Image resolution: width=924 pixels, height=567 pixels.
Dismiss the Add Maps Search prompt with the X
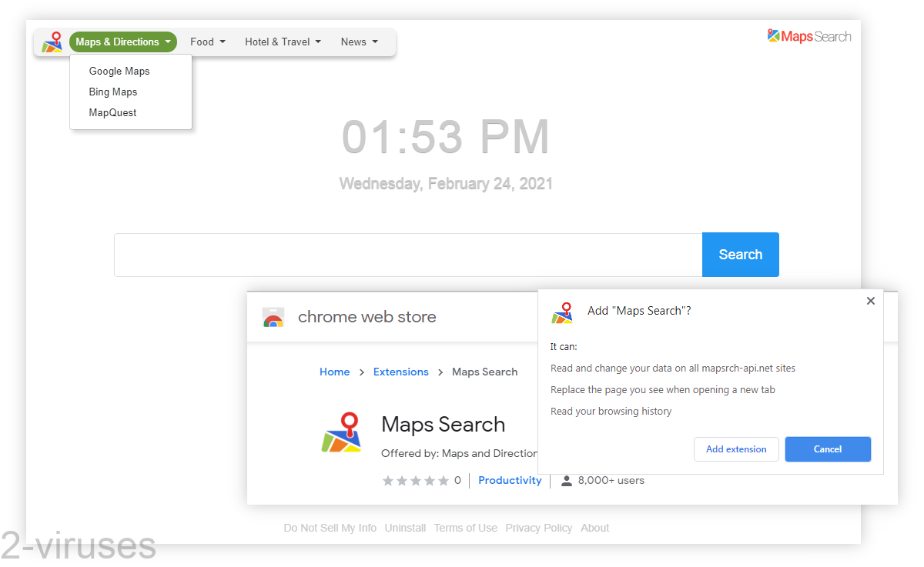pyautogui.click(x=871, y=301)
